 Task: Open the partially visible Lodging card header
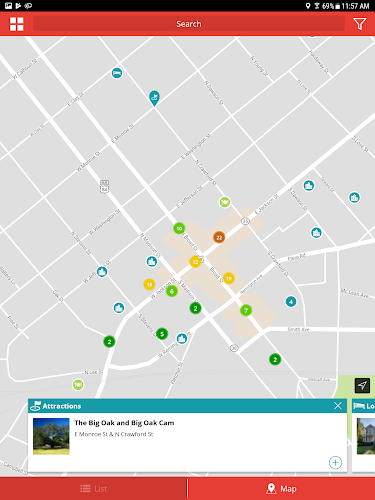(x=364, y=406)
